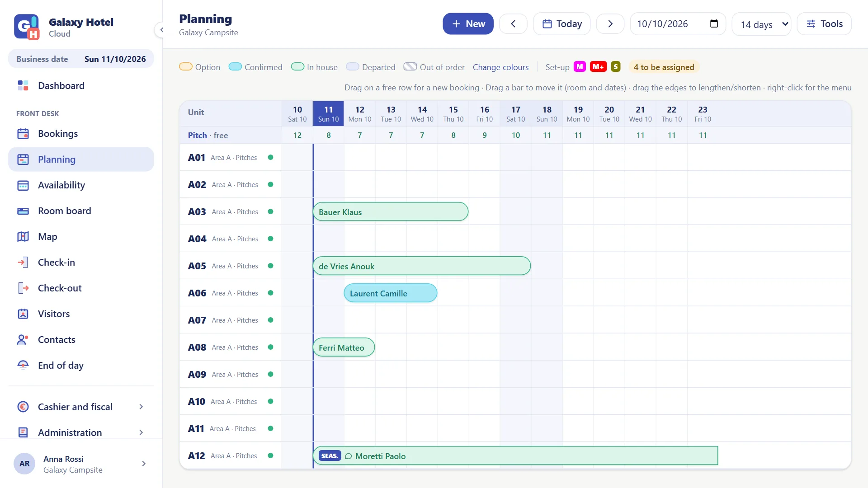This screenshot has height=488, width=868.
Task: Click the olive S set-up badge
Action: click(615, 67)
